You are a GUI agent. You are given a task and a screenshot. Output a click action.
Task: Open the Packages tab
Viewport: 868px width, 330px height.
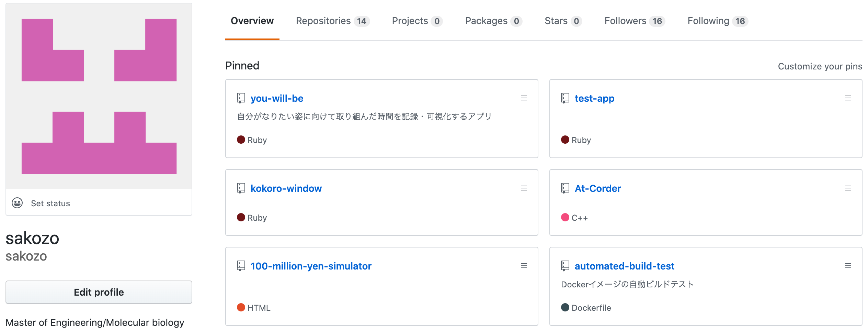pyautogui.click(x=493, y=21)
